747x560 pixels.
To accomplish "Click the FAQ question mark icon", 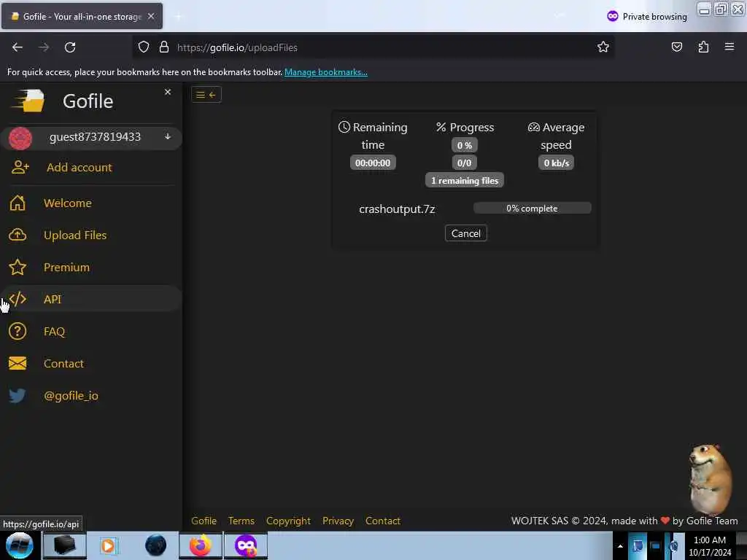I will click(x=18, y=331).
